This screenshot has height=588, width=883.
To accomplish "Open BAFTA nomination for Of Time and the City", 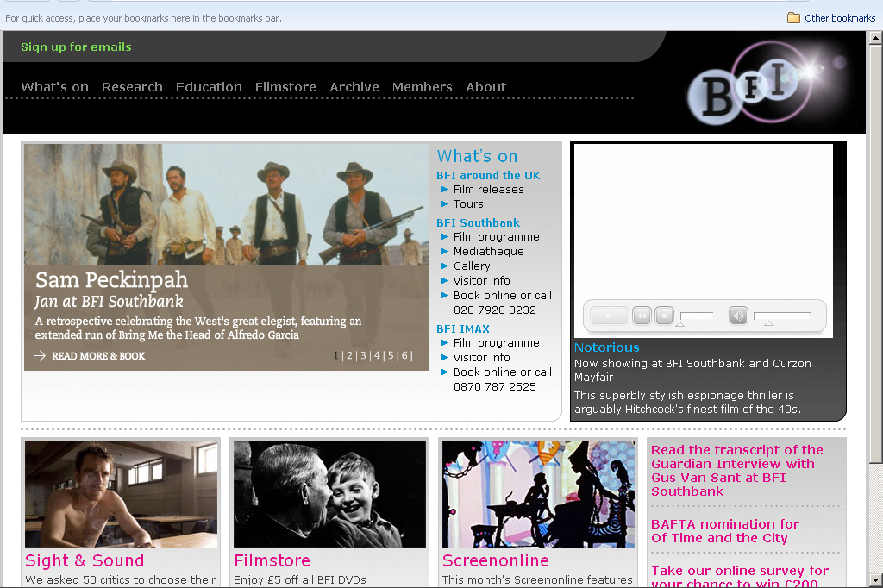I will (725, 531).
